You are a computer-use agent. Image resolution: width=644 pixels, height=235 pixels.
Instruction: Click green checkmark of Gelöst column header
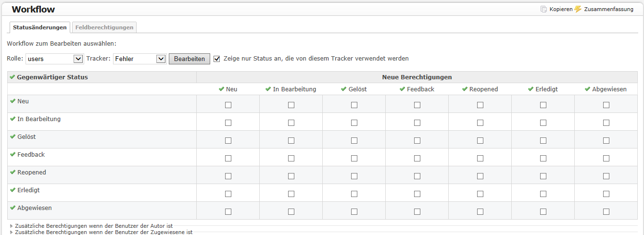point(343,89)
